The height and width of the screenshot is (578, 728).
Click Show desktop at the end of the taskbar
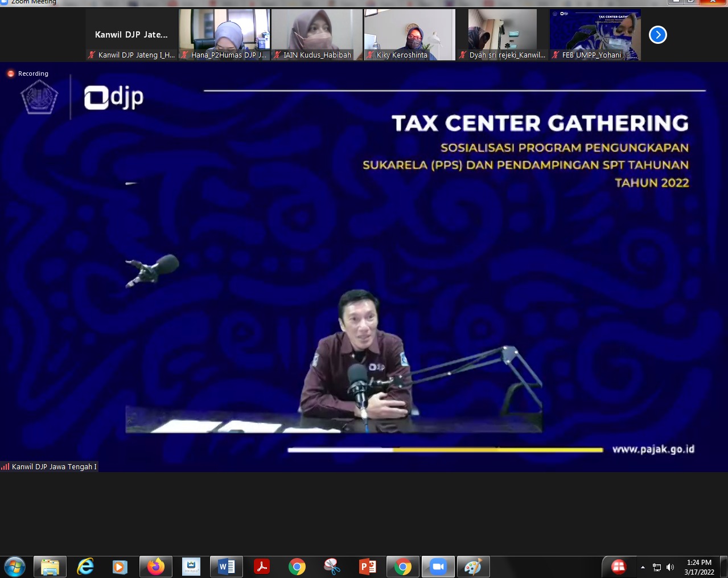point(724,567)
